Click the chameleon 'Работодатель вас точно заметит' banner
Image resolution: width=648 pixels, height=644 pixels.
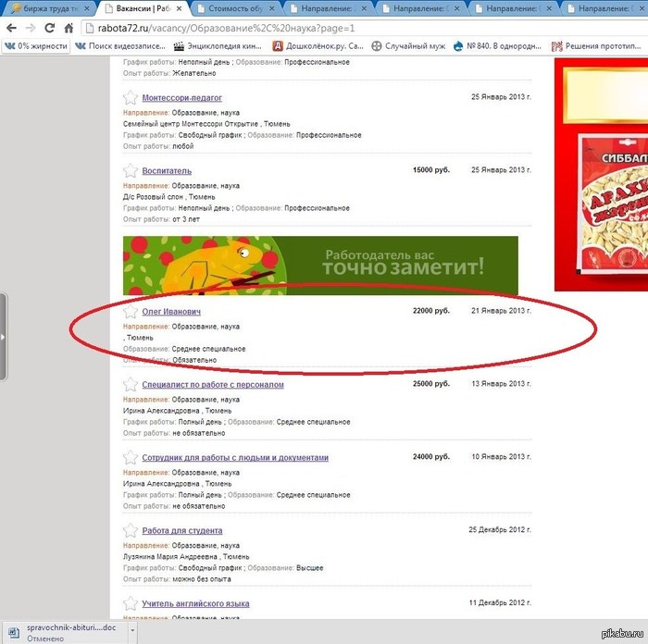point(320,266)
